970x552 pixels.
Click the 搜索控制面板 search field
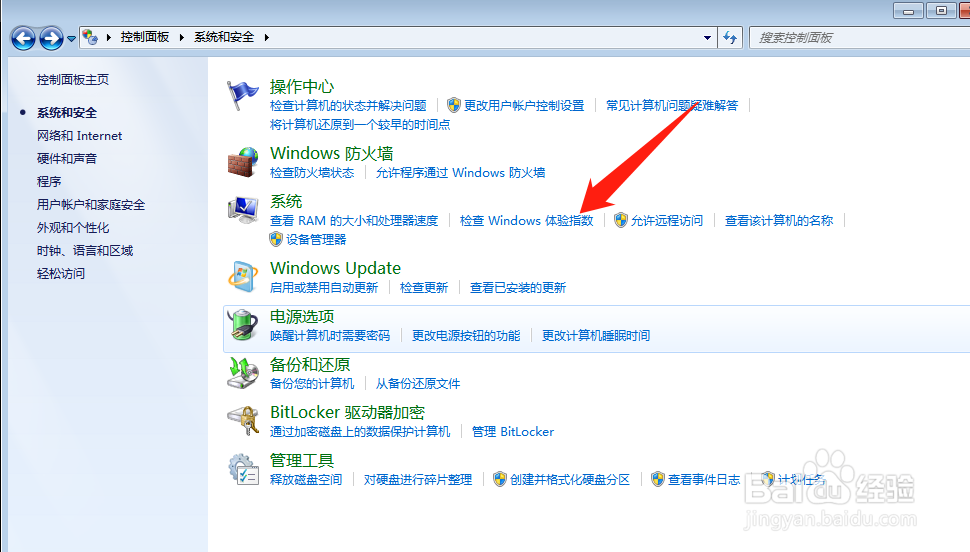[860, 38]
